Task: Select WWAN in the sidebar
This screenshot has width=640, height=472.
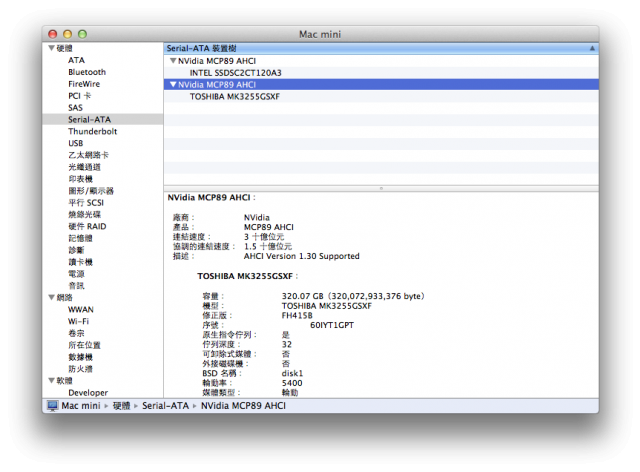Action: click(x=81, y=309)
